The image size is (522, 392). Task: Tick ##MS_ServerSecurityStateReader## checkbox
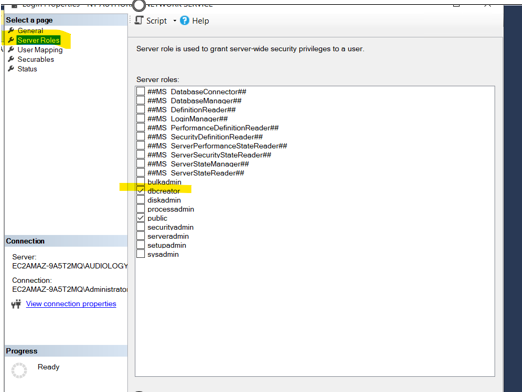click(x=141, y=155)
